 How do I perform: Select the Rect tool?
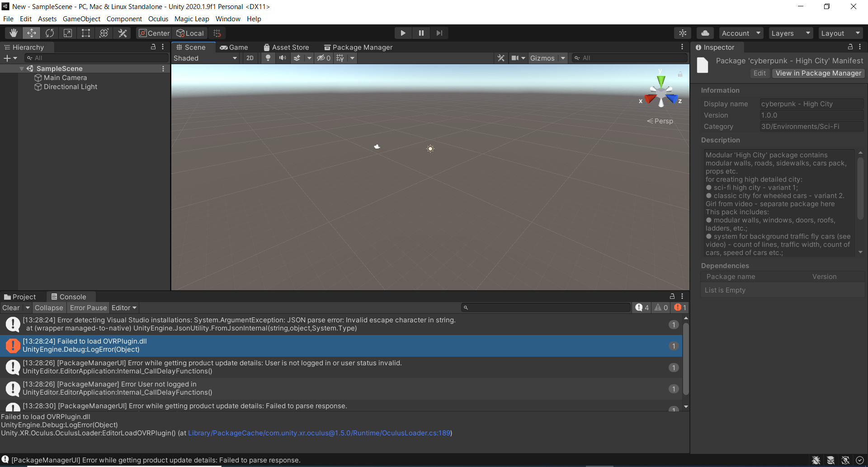click(86, 33)
